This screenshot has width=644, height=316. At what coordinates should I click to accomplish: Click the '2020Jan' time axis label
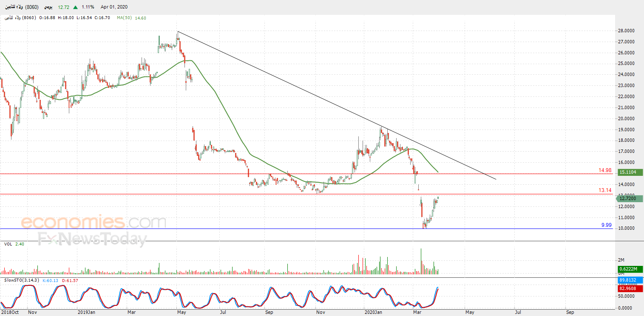(x=373, y=313)
